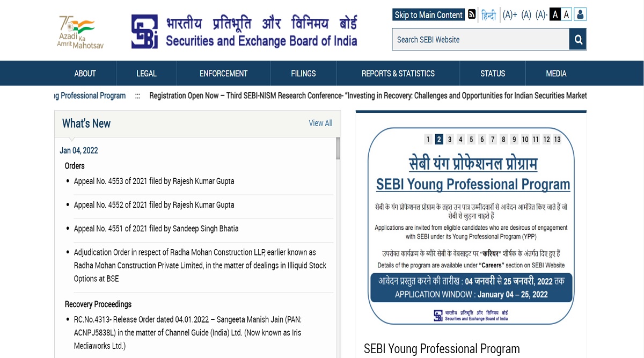This screenshot has width=644, height=358.
Task: Increase text size using (A)+
Action: click(509, 14)
